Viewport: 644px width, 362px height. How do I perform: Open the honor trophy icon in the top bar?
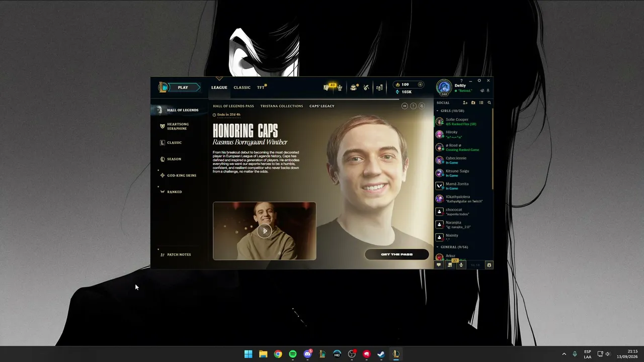(340, 87)
